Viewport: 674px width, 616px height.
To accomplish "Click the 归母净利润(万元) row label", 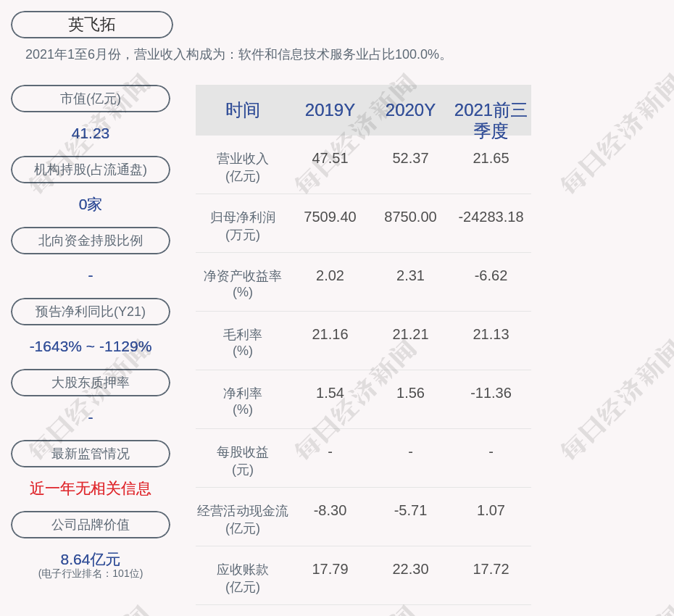I will 243,226.
